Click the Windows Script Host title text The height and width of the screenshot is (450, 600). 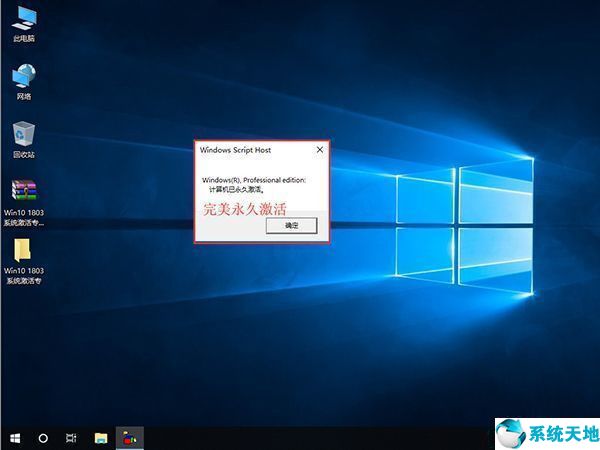tap(235, 150)
